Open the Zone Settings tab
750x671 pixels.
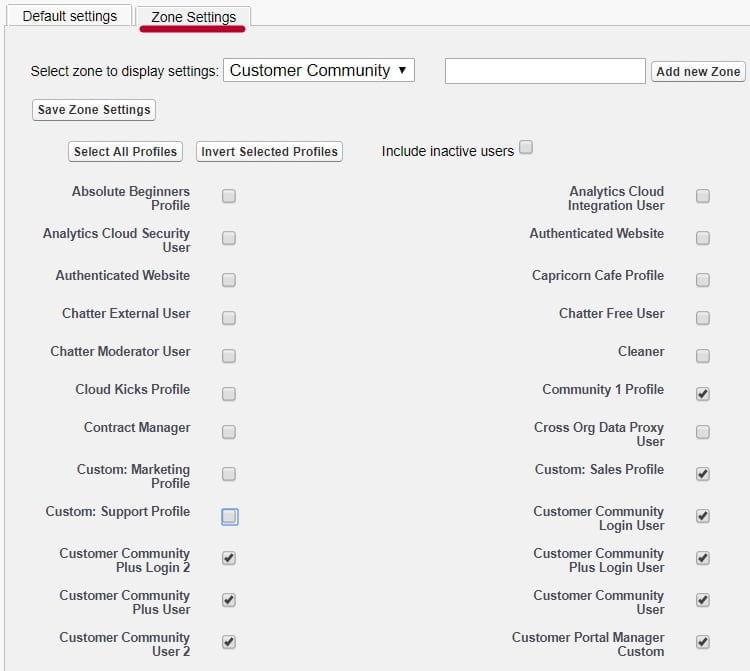[x=193, y=17]
